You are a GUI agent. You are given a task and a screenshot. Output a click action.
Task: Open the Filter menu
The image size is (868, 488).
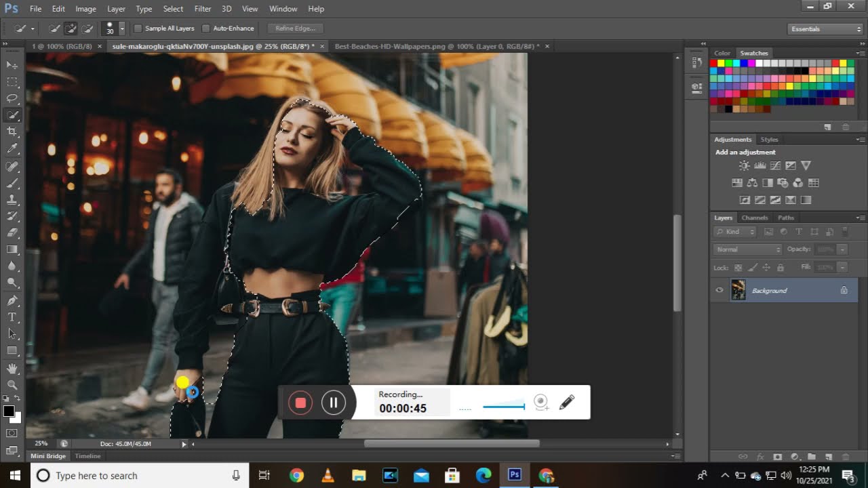[203, 9]
